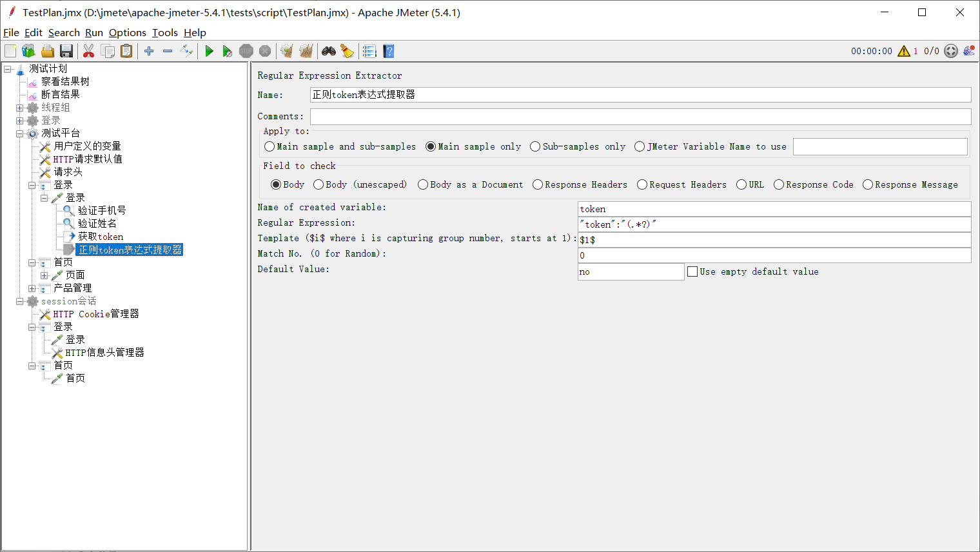Click the Match No. input field

774,255
